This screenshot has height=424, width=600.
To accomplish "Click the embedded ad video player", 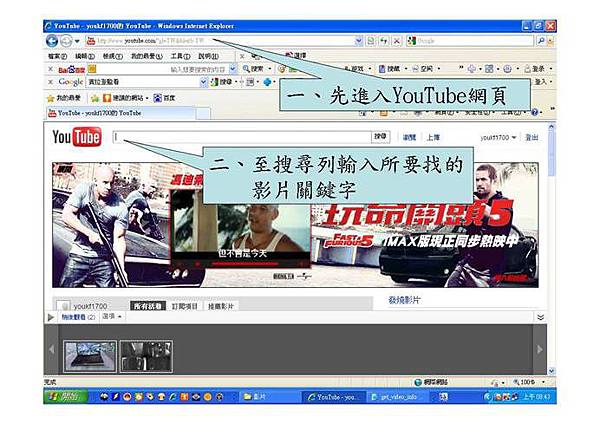I will [x=240, y=229].
